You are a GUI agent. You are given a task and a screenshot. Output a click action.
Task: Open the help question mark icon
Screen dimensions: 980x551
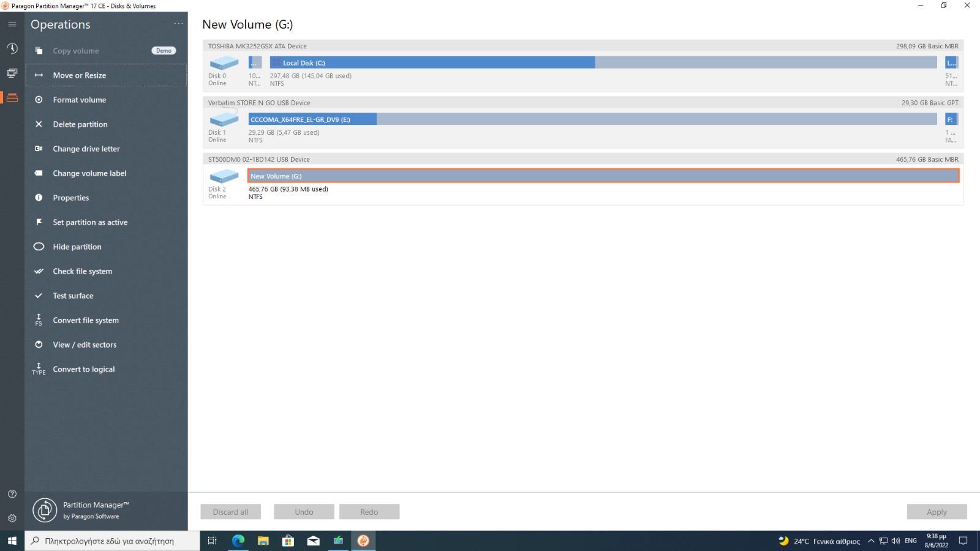tap(12, 494)
